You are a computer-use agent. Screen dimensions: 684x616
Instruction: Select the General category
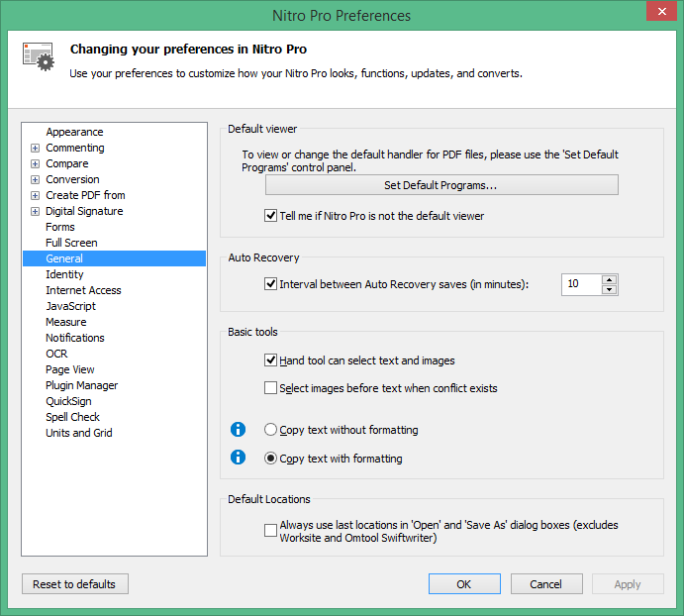point(114,258)
